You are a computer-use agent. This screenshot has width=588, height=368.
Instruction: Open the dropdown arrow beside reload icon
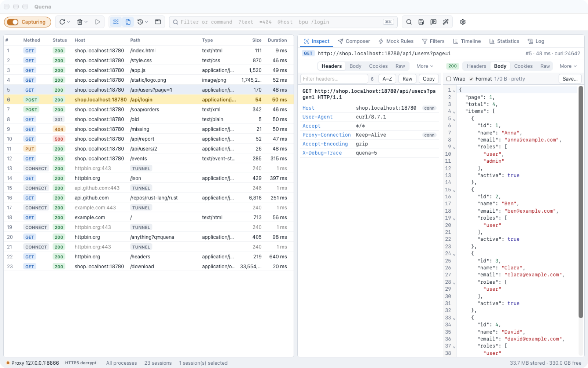pos(68,22)
